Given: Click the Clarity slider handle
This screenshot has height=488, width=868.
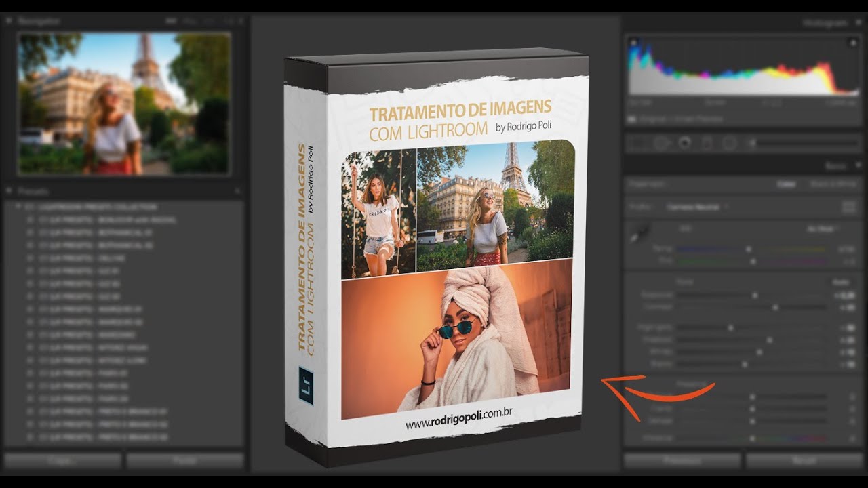Looking at the screenshot, I should pyautogui.click(x=752, y=409).
